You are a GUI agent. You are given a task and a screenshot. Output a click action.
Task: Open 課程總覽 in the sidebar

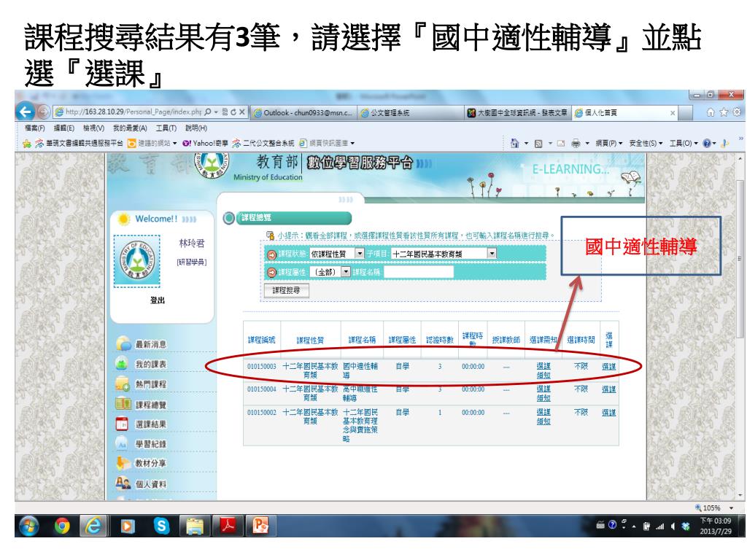tap(150, 405)
